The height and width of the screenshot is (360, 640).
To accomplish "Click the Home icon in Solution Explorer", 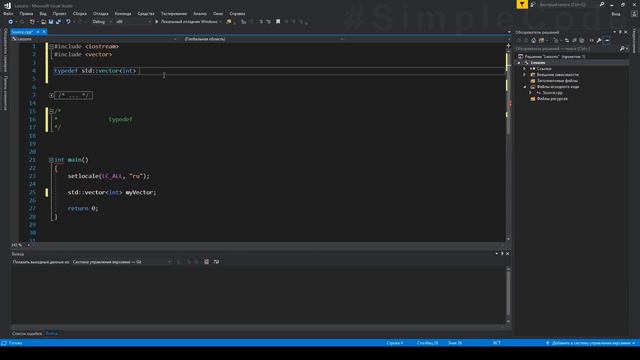I will click(x=533, y=40).
